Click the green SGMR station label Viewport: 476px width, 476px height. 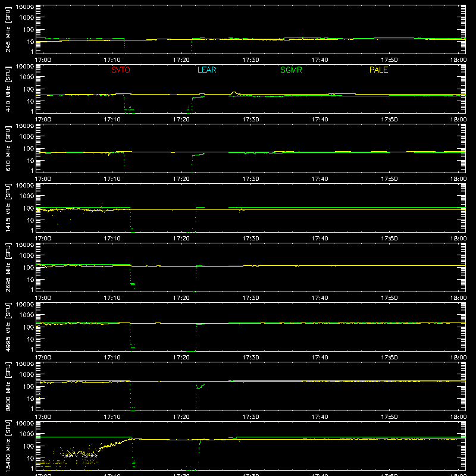tap(291, 70)
